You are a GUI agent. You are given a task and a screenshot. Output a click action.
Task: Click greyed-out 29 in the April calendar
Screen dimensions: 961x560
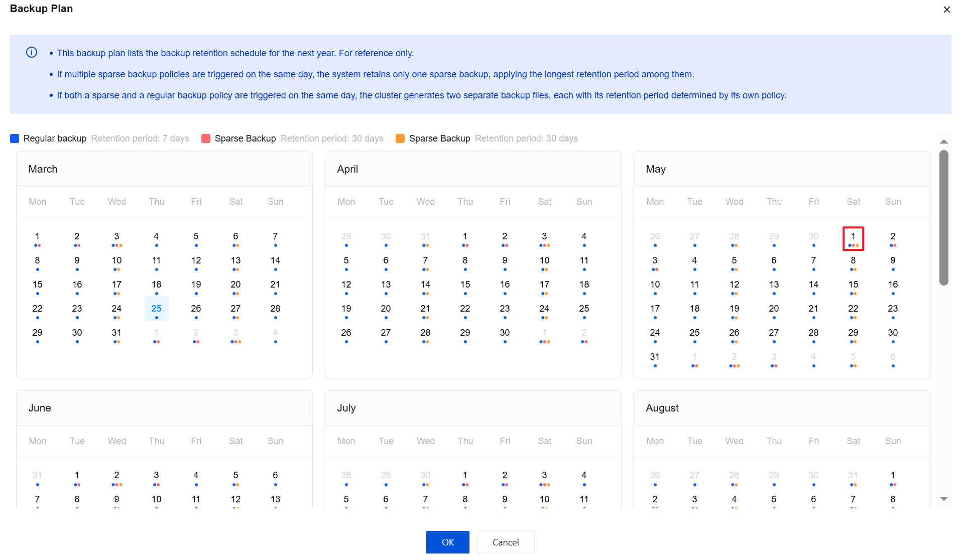click(x=346, y=236)
